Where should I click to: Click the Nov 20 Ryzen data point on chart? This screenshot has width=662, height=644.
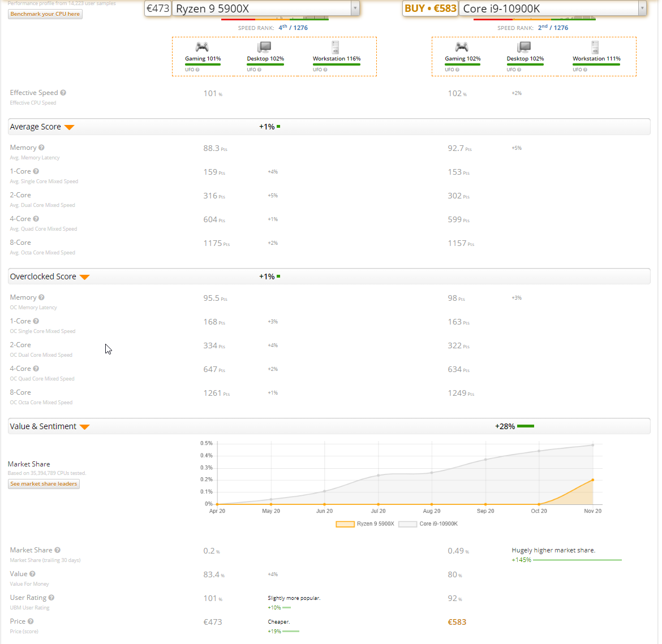[593, 480]
